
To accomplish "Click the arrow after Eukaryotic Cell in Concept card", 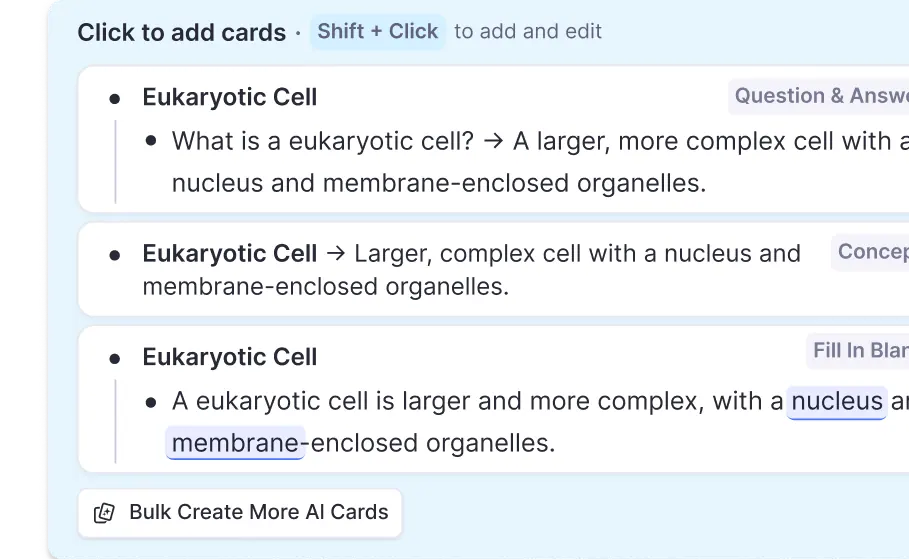I will tap(336, 254).
